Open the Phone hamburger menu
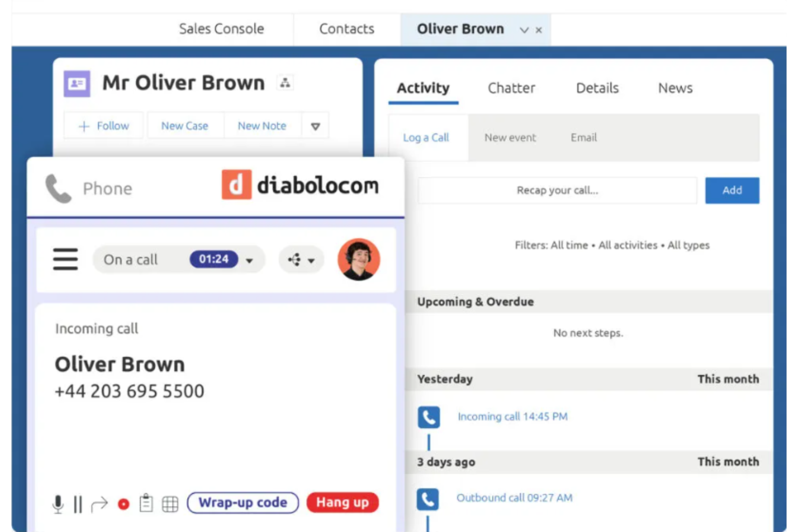The width and height of the screenshot is (798, 532). point(65,259)
